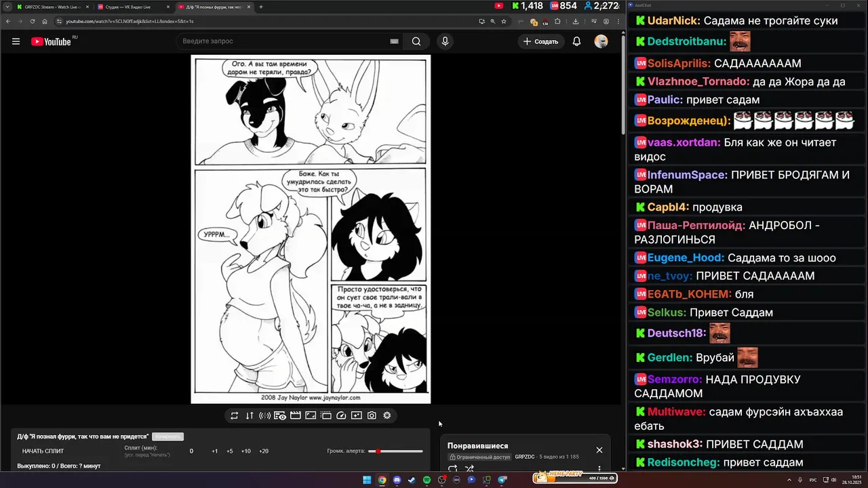This screenshot has height=488, width=868.
Task: Open on-screen keyboard icon in search box
Action: point(394,41)
